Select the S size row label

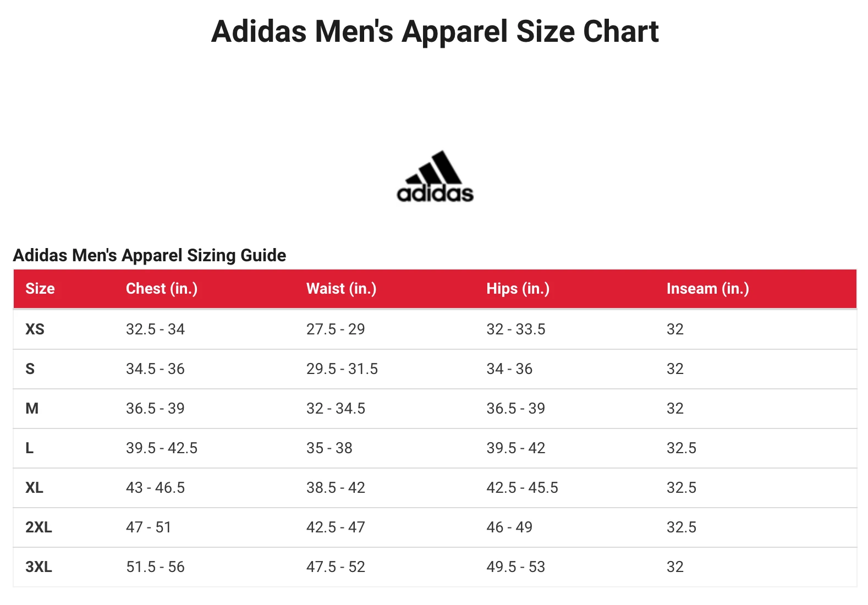[30, 369]
